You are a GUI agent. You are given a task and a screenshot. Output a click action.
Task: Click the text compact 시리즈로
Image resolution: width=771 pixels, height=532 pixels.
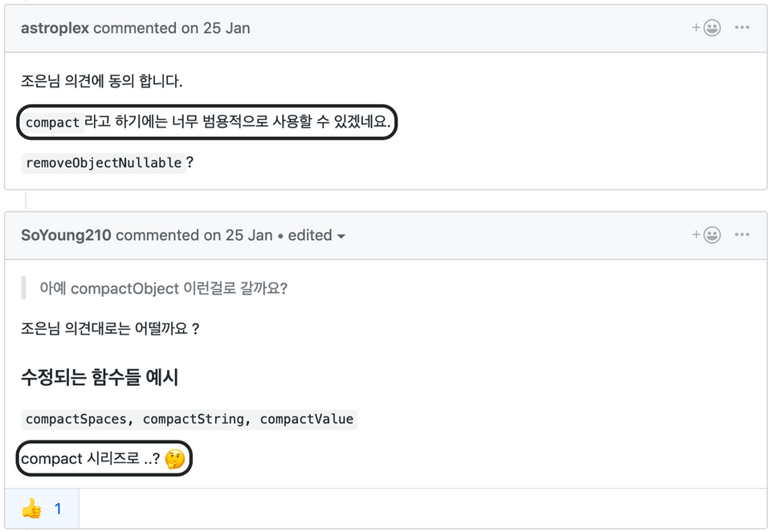pos(90,459)
